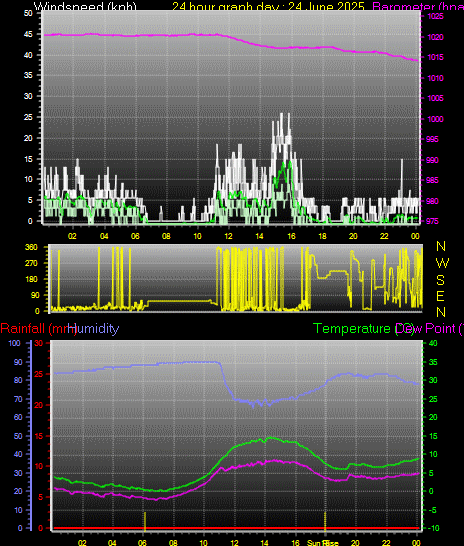Click green temperature axis value 40

(x=433, y=343)
